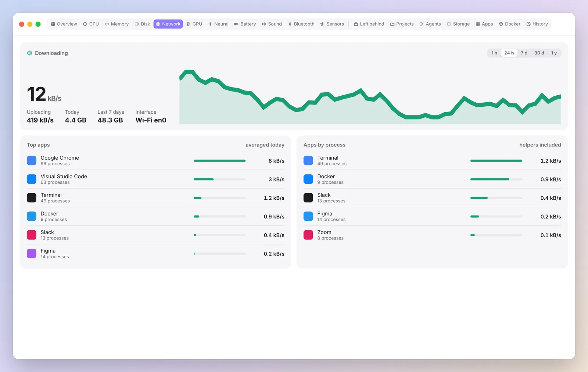Select the Network tab
588x372 pixels.
(168, 24)
